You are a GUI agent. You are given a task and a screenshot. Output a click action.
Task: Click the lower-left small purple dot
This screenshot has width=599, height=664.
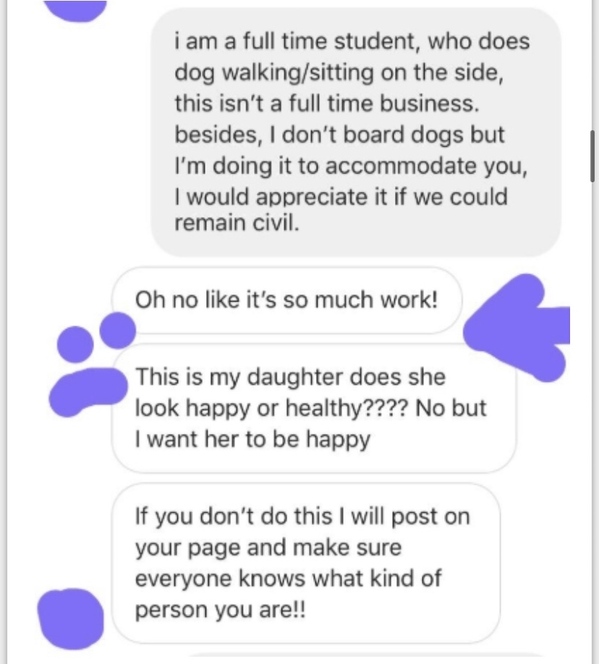[75, 344]
